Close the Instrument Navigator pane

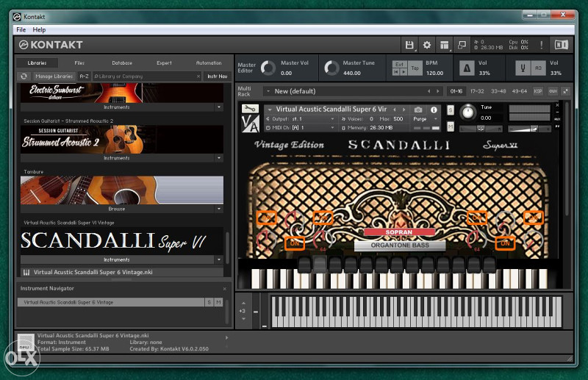[x=225, y=288]
